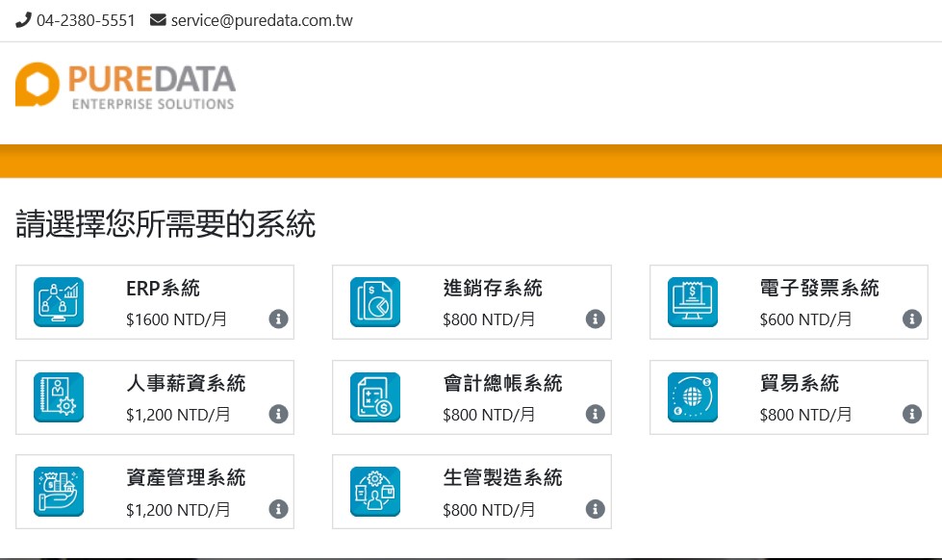Show info for 生管製造系統
Image resolution: width=942 pixels, height=560 pixels.
(596, 509)
